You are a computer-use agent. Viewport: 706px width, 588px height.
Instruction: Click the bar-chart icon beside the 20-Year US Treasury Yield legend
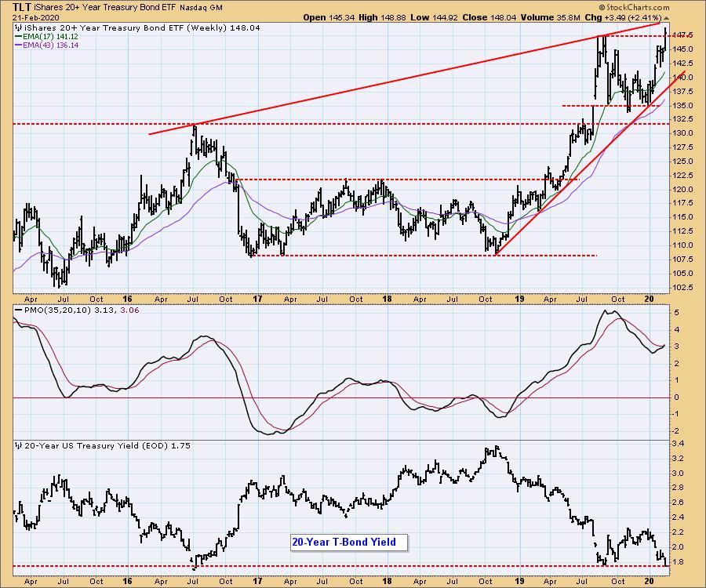(x=19, y=446)
